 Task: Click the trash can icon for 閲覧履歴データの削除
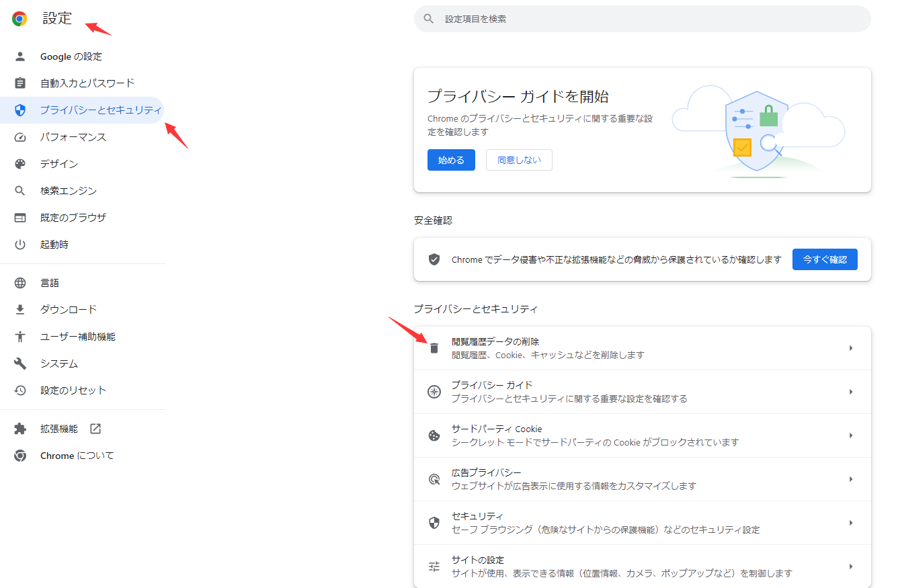(x=434, y=348)
